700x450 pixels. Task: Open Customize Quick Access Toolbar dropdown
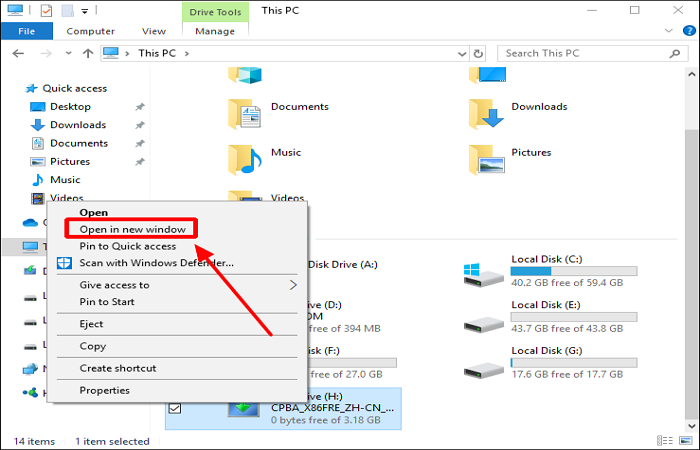(84, 11)
